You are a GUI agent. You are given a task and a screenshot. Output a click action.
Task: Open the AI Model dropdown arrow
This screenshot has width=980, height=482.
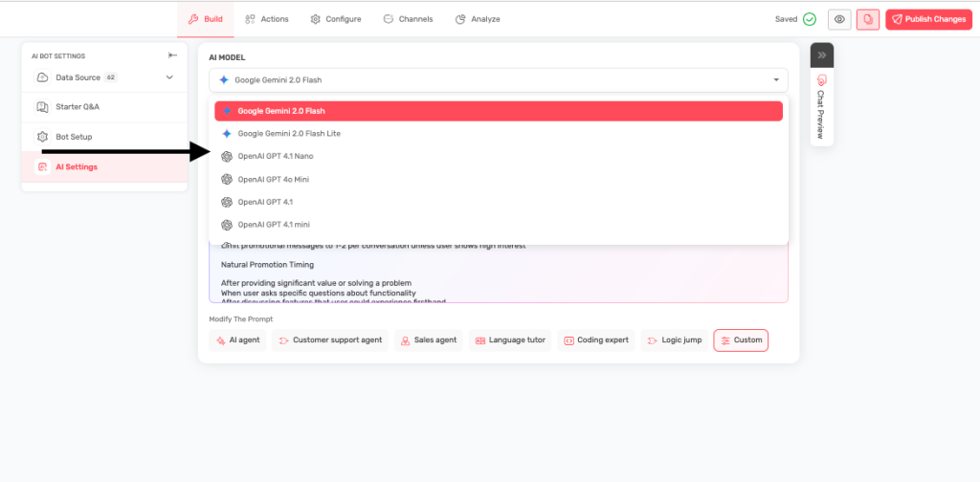point(772,80)
